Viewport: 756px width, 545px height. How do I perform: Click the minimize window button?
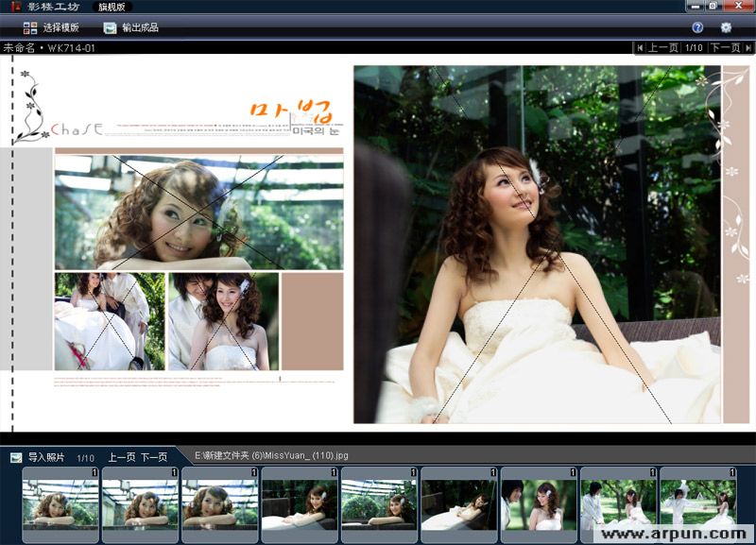tap(695, 7)
